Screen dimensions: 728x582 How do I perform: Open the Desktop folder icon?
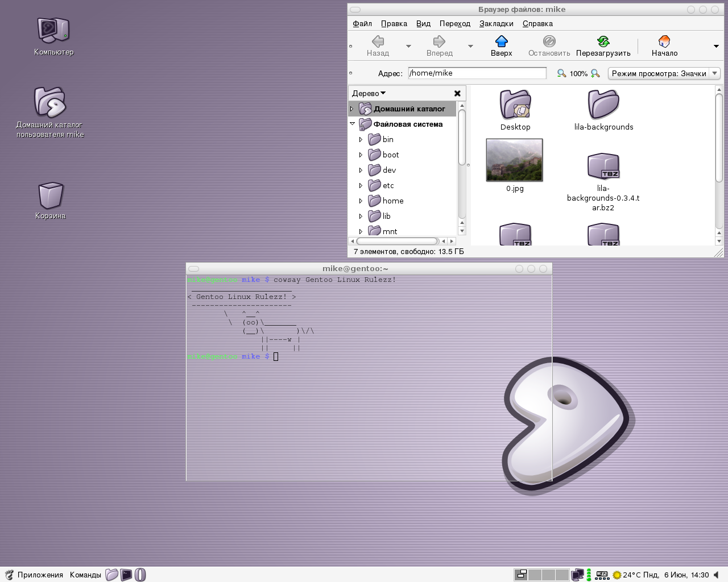coord(515,105)
